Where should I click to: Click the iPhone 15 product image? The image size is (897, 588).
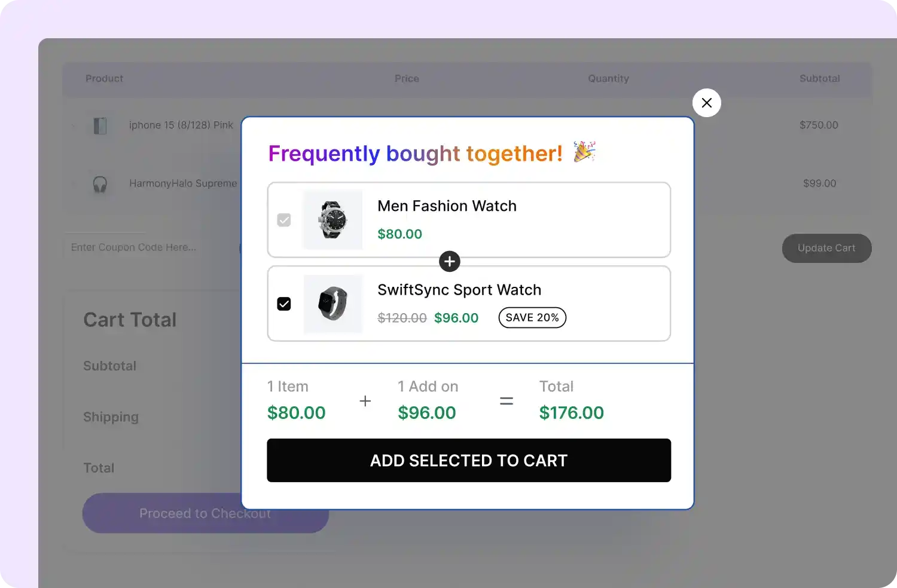pyautogui.click(x=100, y=125)
